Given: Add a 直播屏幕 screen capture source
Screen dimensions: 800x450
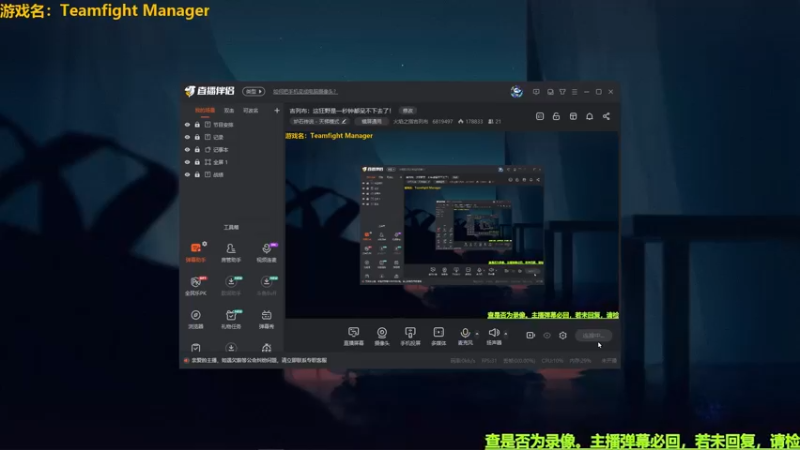Looking at the screenshot, I should (354, 336).
